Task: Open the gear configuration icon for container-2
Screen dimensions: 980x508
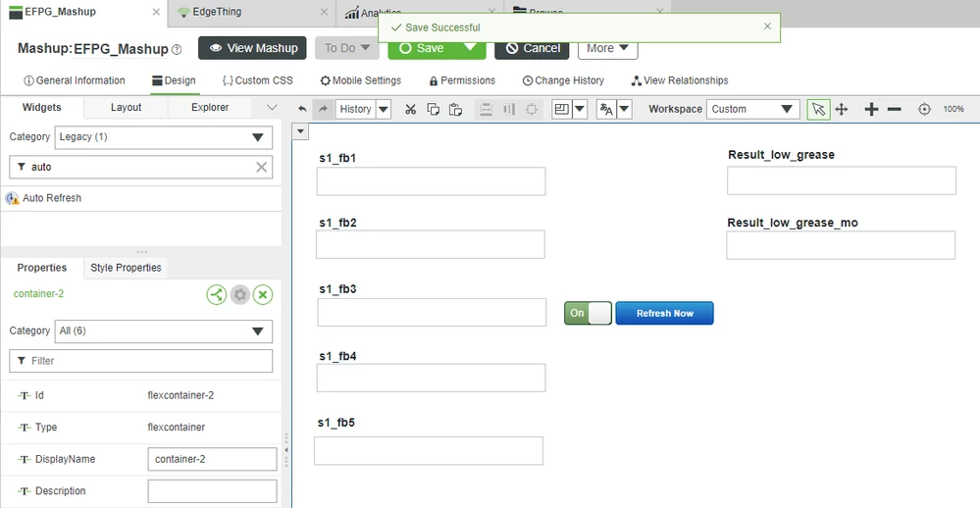Action: tap(240, 294)
